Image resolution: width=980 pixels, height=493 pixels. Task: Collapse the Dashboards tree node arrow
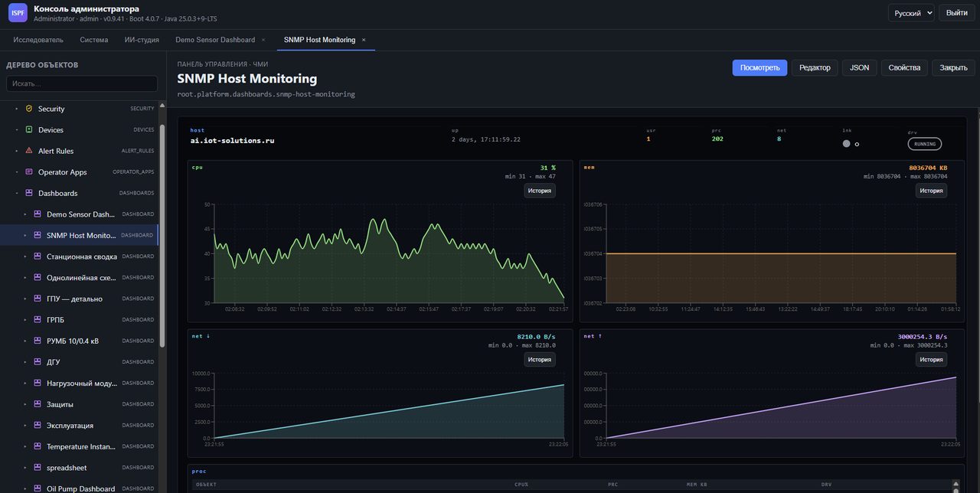click(x=16, y=193)
